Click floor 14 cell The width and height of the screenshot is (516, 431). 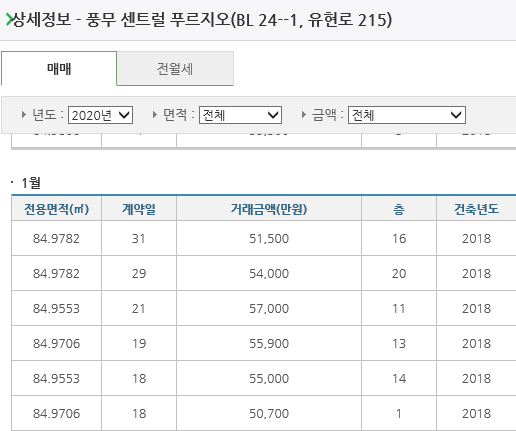coord(399,379)
